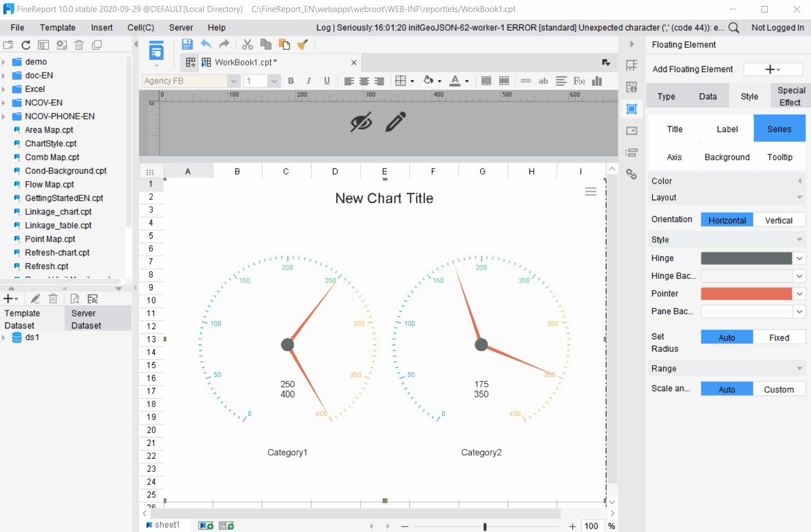The image size is (811, 532).
Task: Save the current workbook
Action: [187, 45]
